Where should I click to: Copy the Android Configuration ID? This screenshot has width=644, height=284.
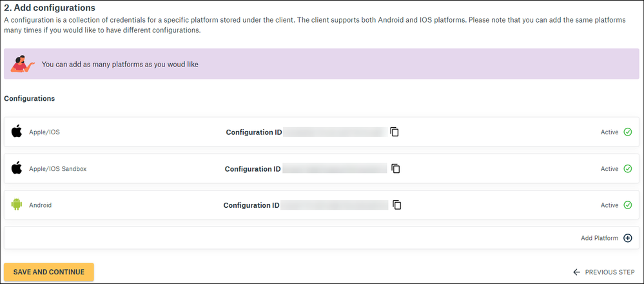pyautogui.click(x=396, y=205)
